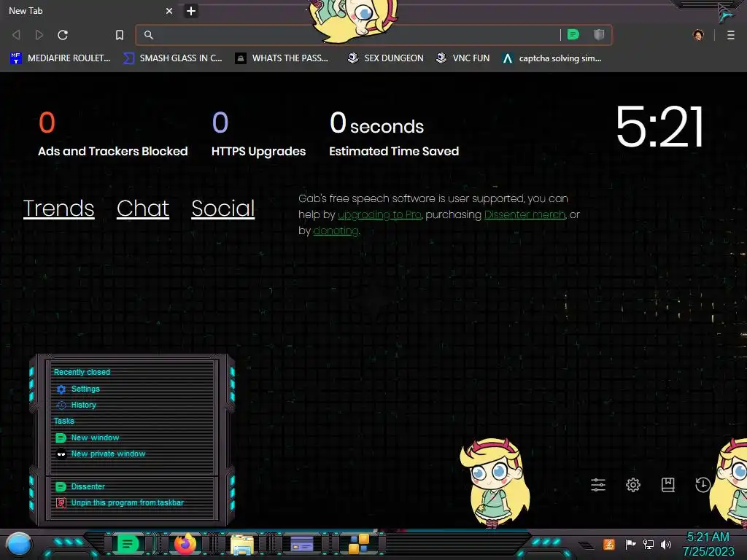
Task: Open the user profile avatar
Action: point(698,35)
